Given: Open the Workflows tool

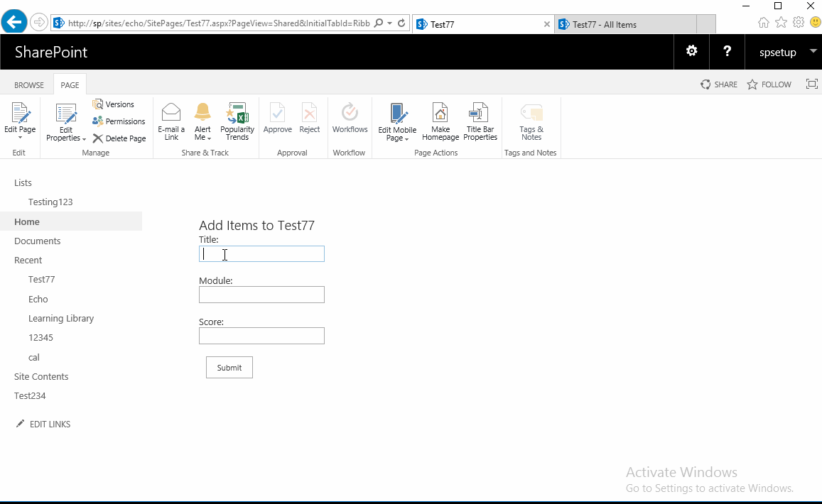Looking at the screenshot, I should pyautogui.click(x=350, y=121).
